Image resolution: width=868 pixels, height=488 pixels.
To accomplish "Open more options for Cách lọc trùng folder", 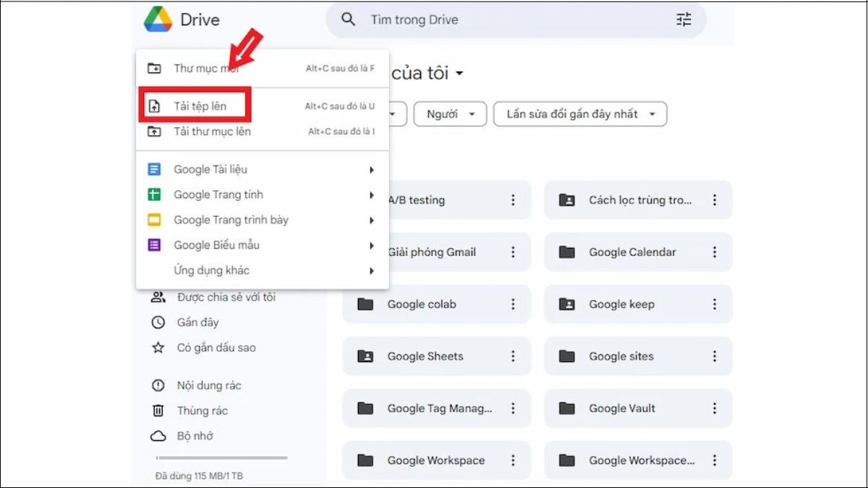I will point(715,200).
